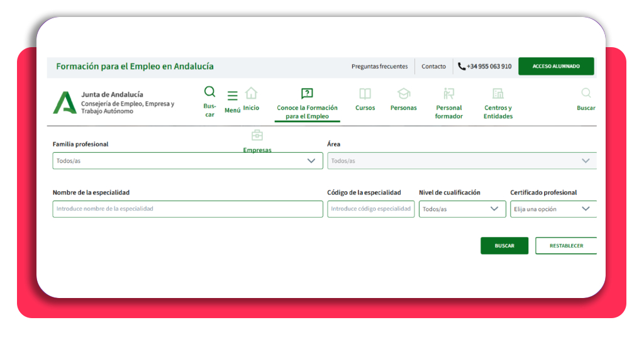Click the Nivel de cualificación label

449,192
